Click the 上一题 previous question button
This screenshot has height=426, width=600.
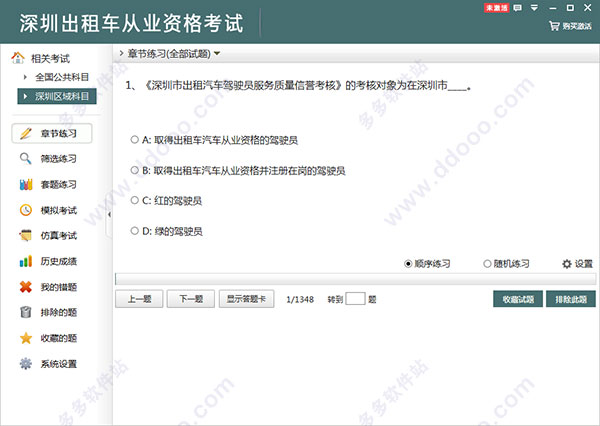(139, 299)
